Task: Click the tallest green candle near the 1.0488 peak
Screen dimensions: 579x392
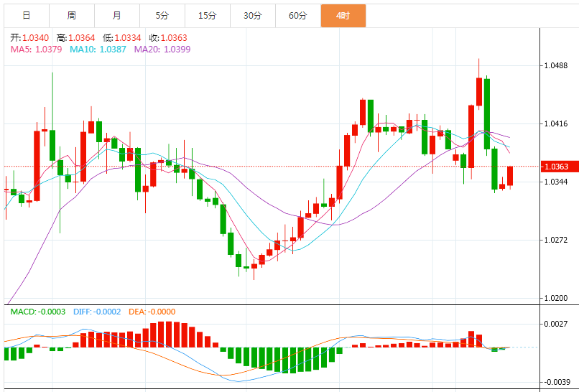Action: coord(486,114)
